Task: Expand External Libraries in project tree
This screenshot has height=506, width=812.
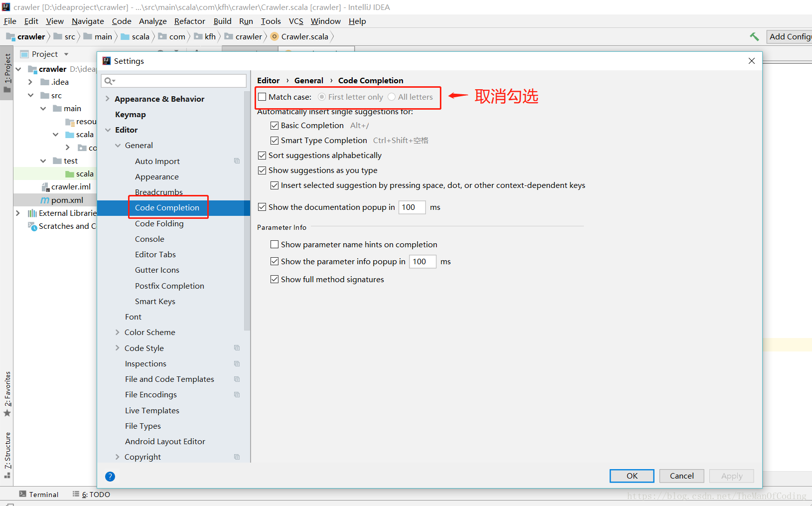Action: coord(18,213)
